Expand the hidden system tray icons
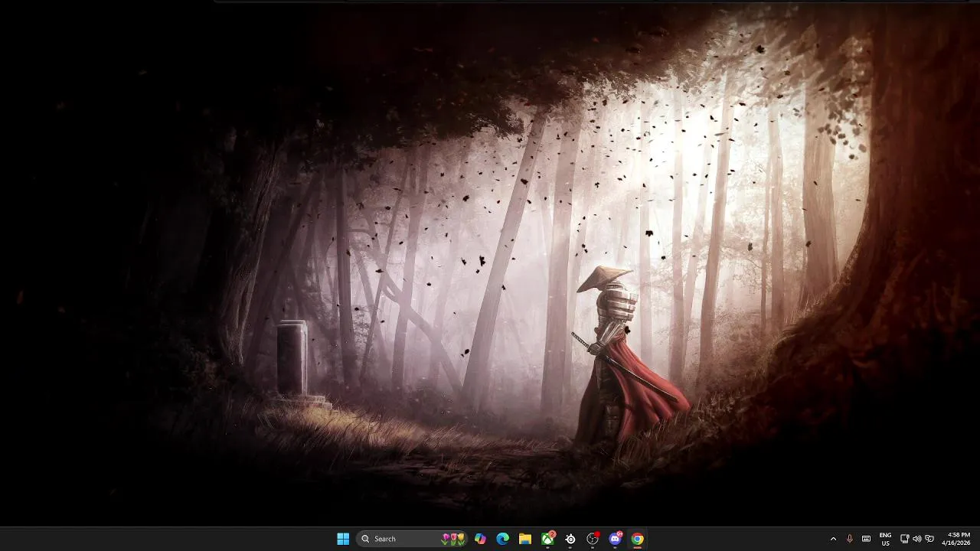This screenshot has width=980, height=551. pyautogui.click(x=833, y=539)
